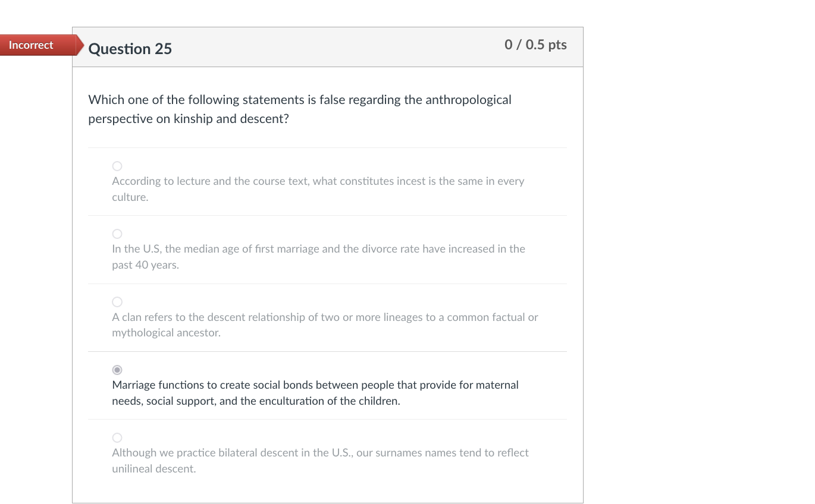Click the pointed arrow tip of Incorrect flag
Image resolution: width=815 pixels, height=504 pixels.
pos(80,45)
